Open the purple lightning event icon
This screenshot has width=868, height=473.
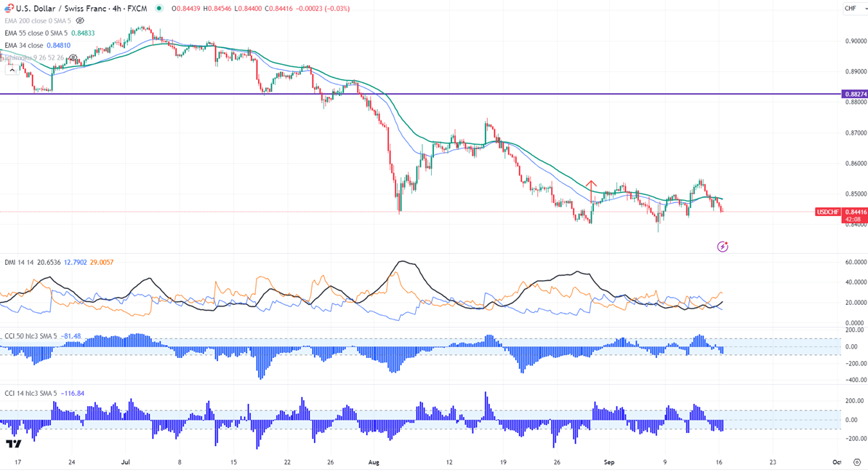pos(723,247)
